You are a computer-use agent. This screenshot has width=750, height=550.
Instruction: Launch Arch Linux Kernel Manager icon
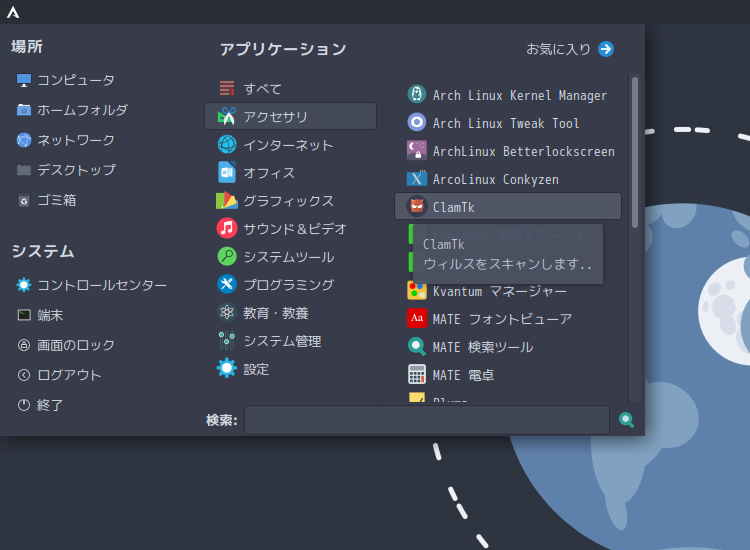click(x=417, y=94)
